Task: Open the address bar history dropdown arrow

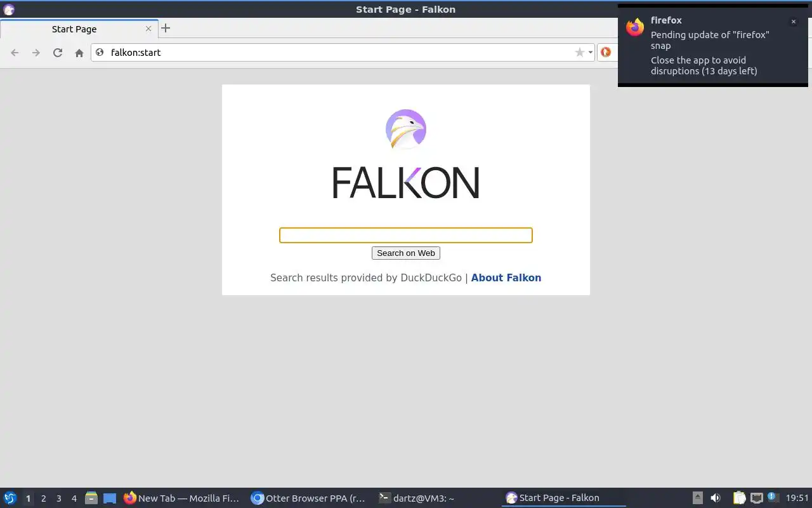Action: (590, 52)
